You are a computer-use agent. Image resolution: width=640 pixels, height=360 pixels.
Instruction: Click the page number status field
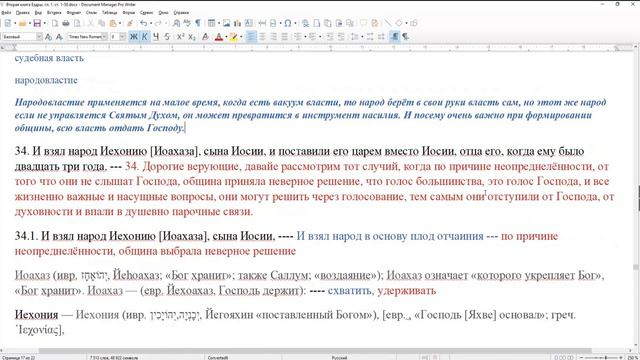coord(19,358)
